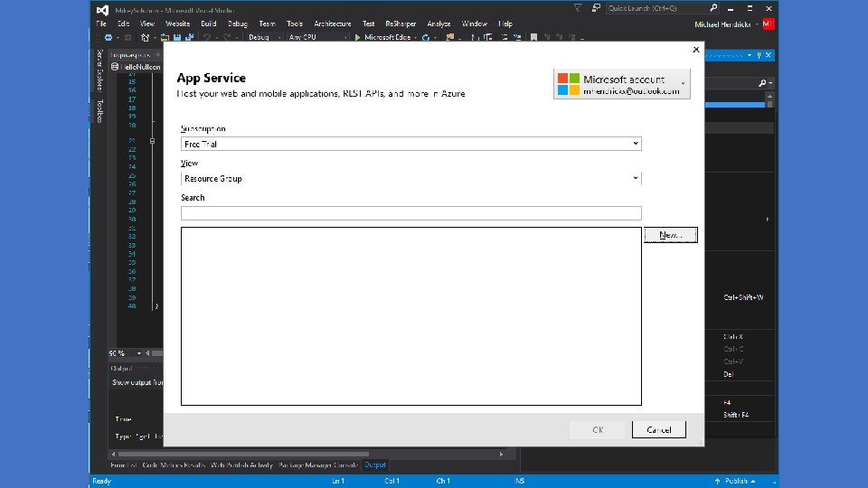The image size is (868, 488).
Task: Close the App Service dialog
Action: point(696,50)
